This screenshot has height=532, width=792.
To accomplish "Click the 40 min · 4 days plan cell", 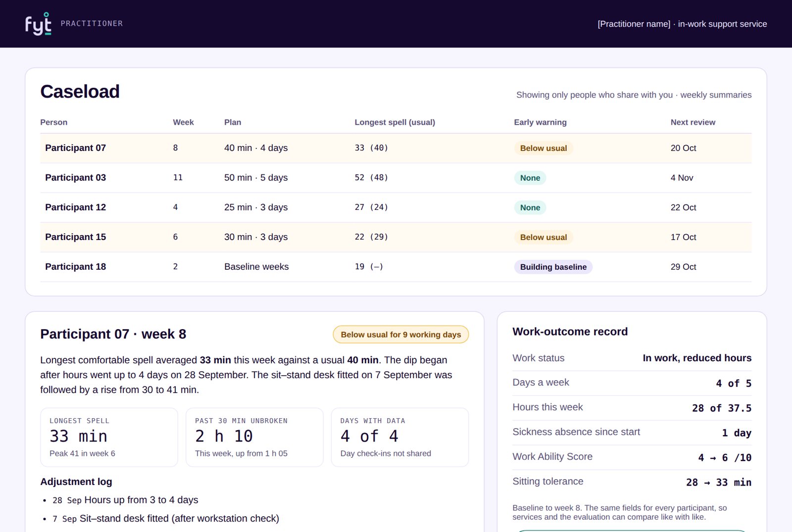I will [256, 148].
